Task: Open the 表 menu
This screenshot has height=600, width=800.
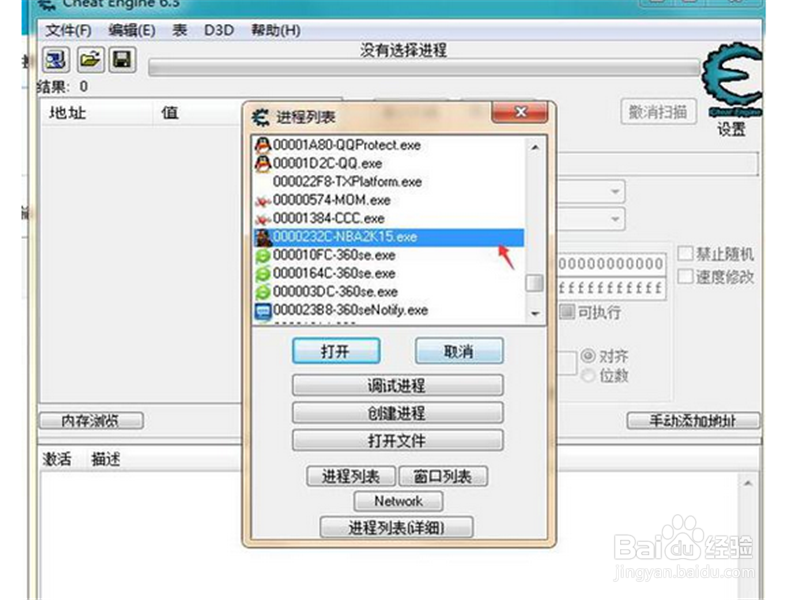Action: 179,30
